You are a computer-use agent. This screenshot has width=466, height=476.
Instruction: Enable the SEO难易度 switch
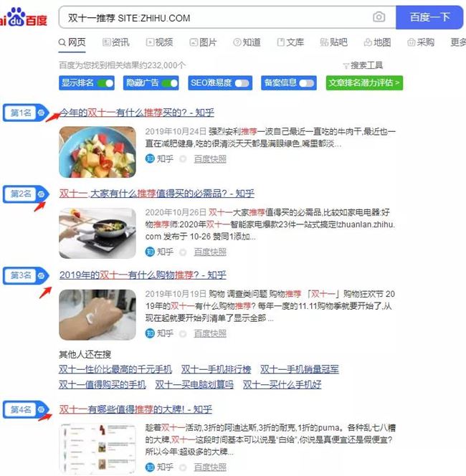pyautogui.click(x=242, y=83)
